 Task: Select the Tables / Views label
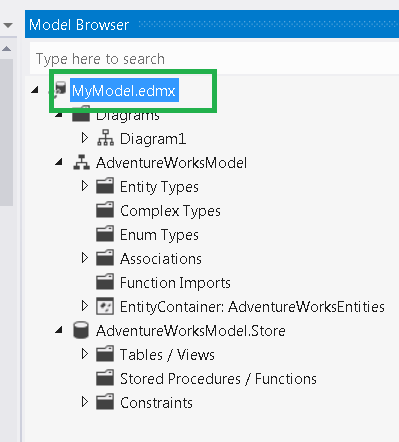pyautogui.click(x=167, y=355)
